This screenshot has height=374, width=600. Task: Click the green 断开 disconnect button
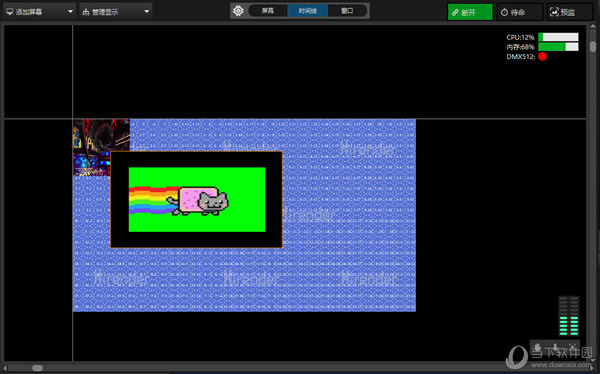(470, 12)
